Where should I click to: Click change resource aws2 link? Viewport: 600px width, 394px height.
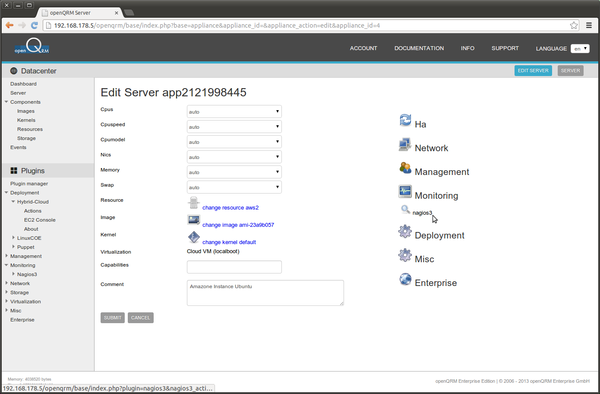coord(230,207)
